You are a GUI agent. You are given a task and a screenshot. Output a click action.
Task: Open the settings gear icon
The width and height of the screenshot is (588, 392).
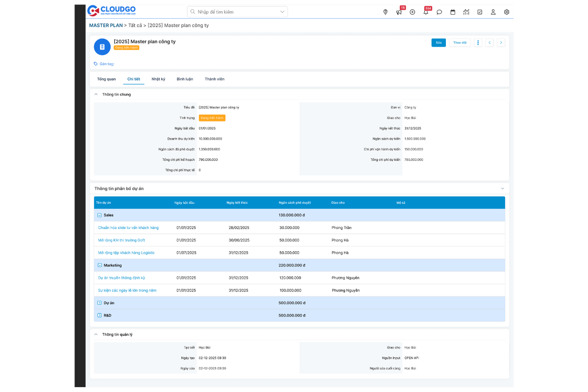tap(507, 12)
